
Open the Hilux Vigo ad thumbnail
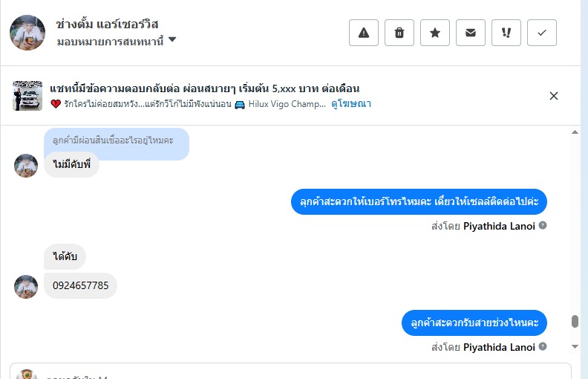coord(27,96)
